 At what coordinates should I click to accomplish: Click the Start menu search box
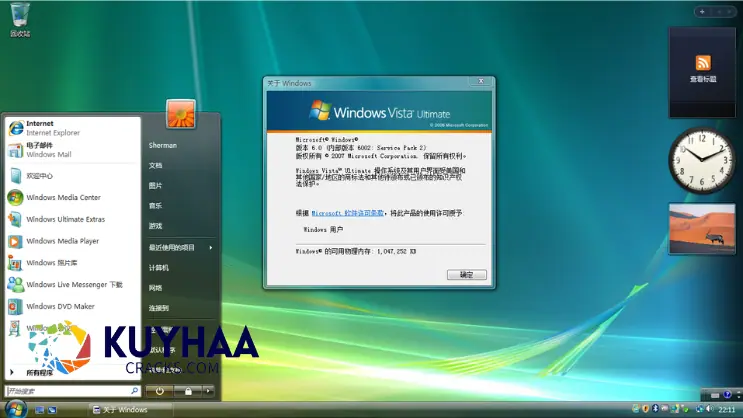pos(70,391)
